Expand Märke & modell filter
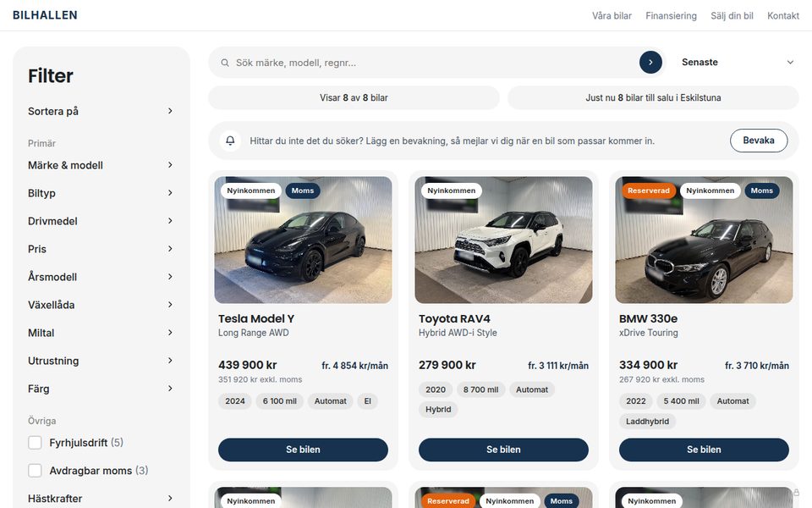The height and width of the screenshot is (508, 812). point(101,165)
